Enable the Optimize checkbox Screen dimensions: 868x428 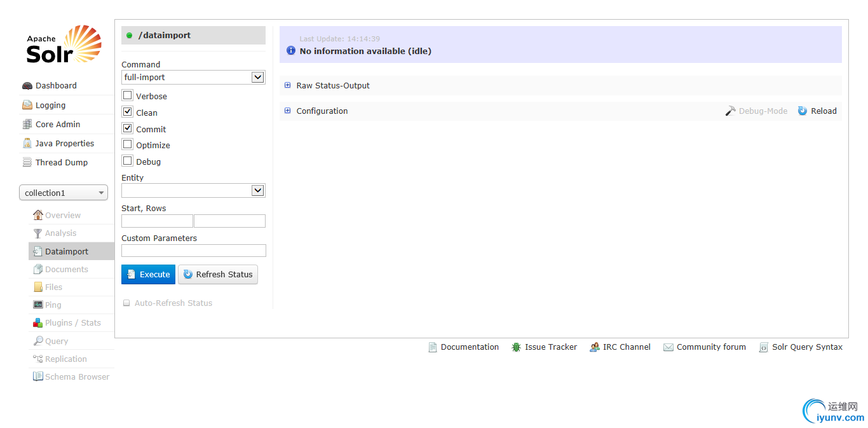click(x=128, y=144)
